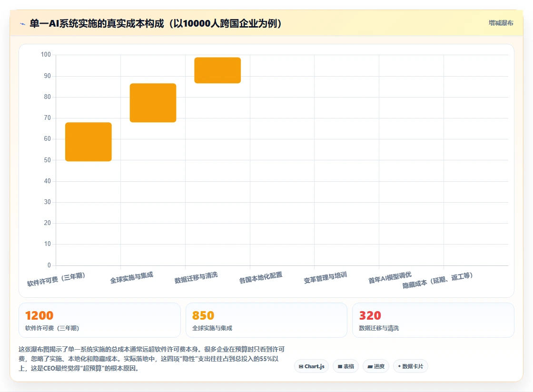Screen dimensions: 533x392
Task: Select the orange bar for 数据迁移与清洗
Action: tap(217, 70)
